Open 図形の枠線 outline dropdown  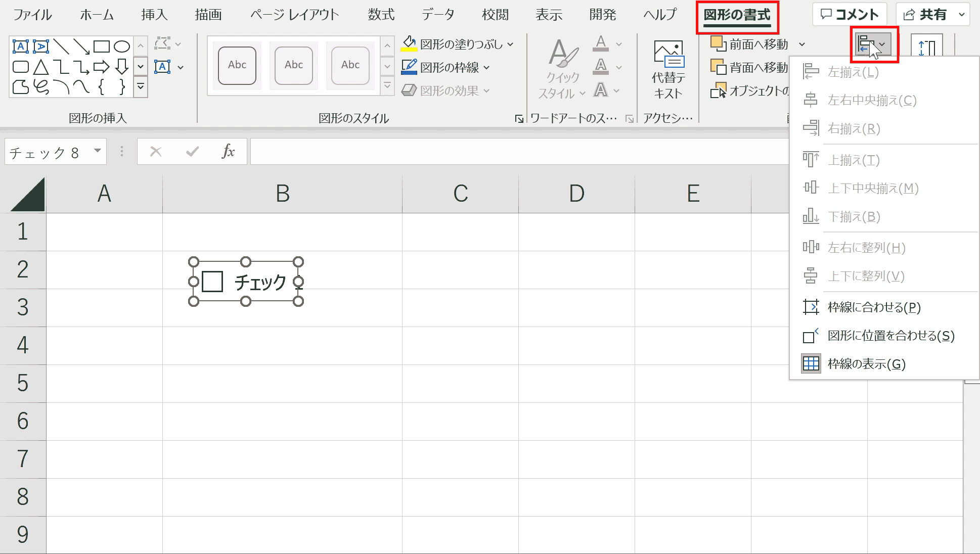(x=486, y=67)
